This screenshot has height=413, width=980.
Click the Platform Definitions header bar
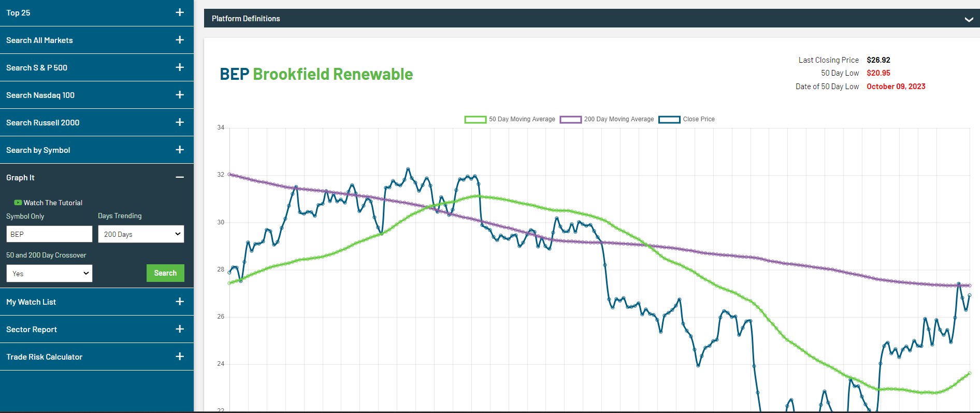click(x=592, y=18)
